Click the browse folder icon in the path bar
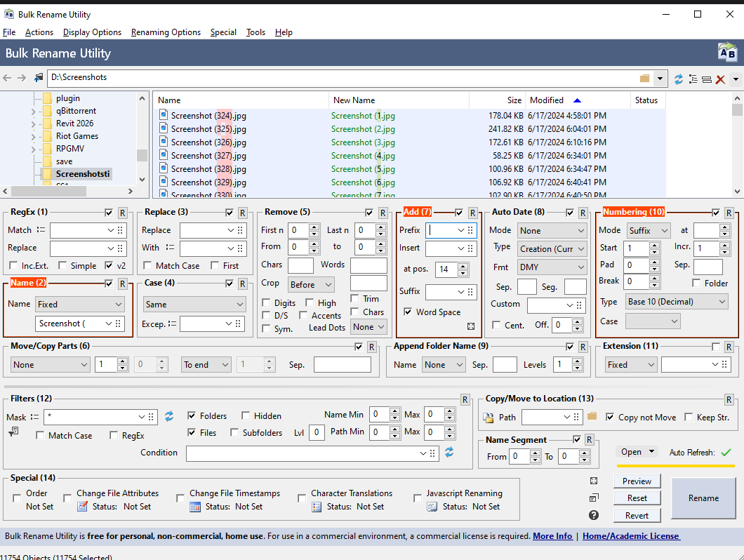Image resolution: width=744 pixels, height=560 pixels. pos(644,78)
